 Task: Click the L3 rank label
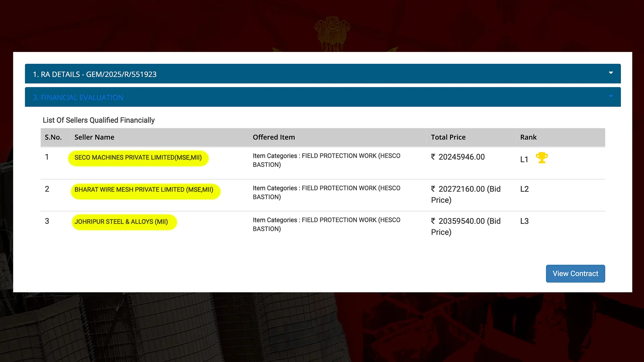524,221
